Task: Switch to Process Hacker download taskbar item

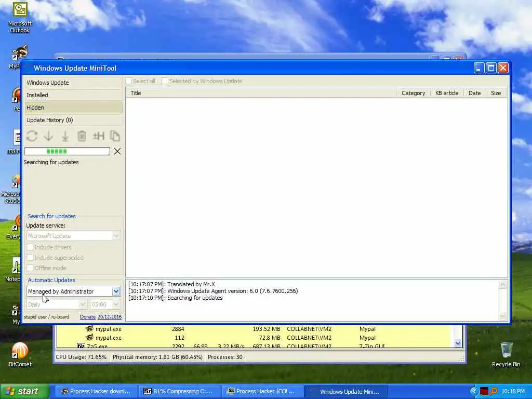Action: click(96, 392)
